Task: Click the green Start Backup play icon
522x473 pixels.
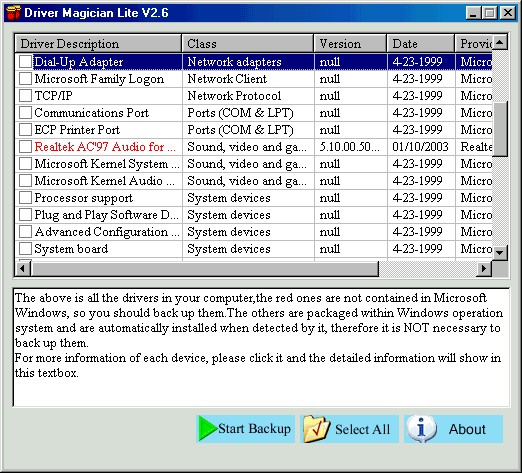Action: 207,428
